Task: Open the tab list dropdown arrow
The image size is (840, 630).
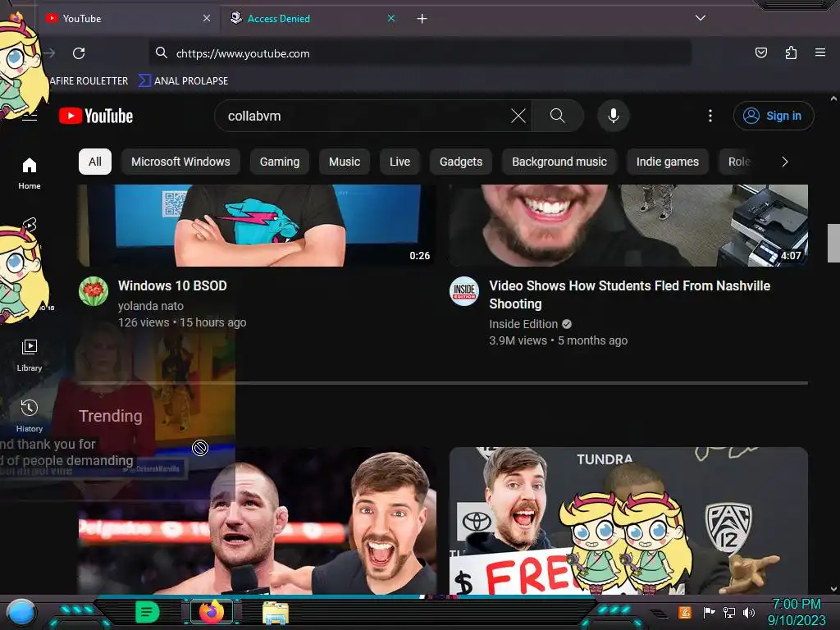Action: tap(701, 18)
